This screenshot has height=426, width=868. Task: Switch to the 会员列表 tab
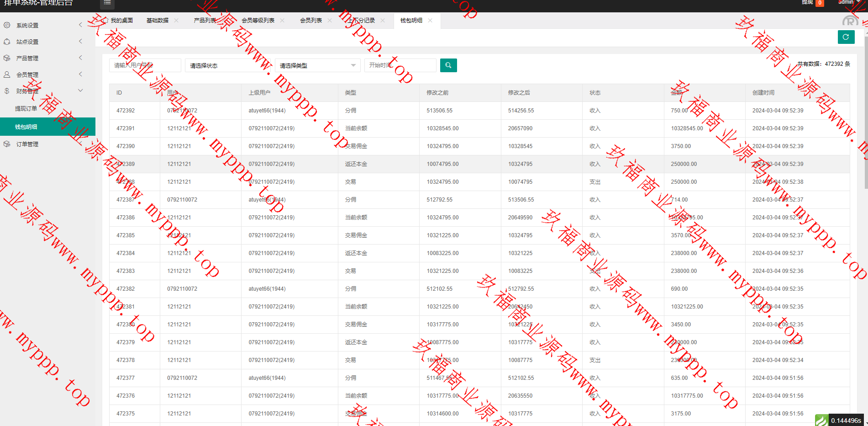click(x=310, y=21)
